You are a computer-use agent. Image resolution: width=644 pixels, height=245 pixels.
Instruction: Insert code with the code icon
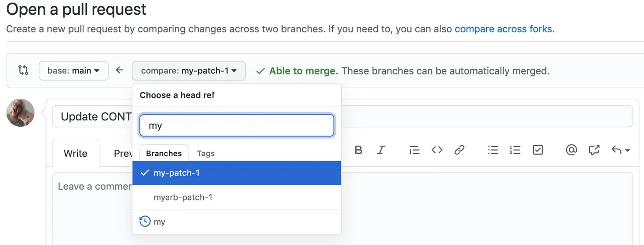click(437, 150)
